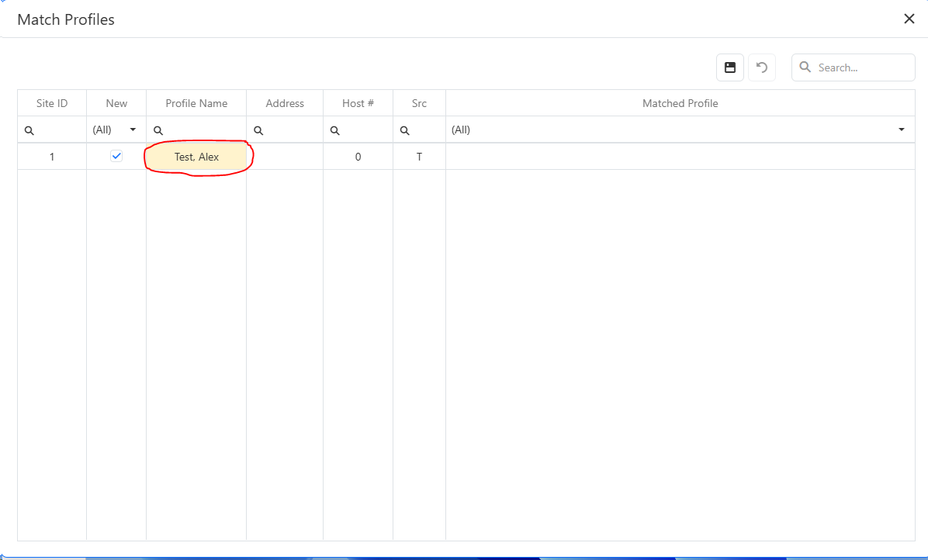The width and height of the screenshot is (928, 560).
Task: Click Src filter search icon
Action: tap(404, 130)
